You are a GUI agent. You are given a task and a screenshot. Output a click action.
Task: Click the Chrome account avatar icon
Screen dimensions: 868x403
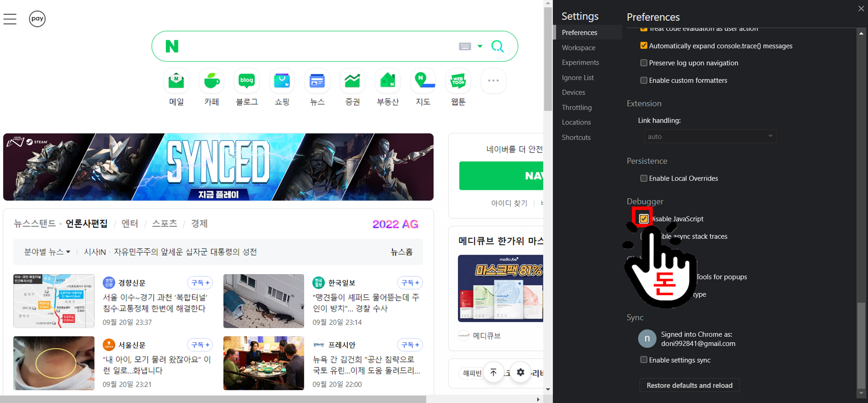pos(647,339)
